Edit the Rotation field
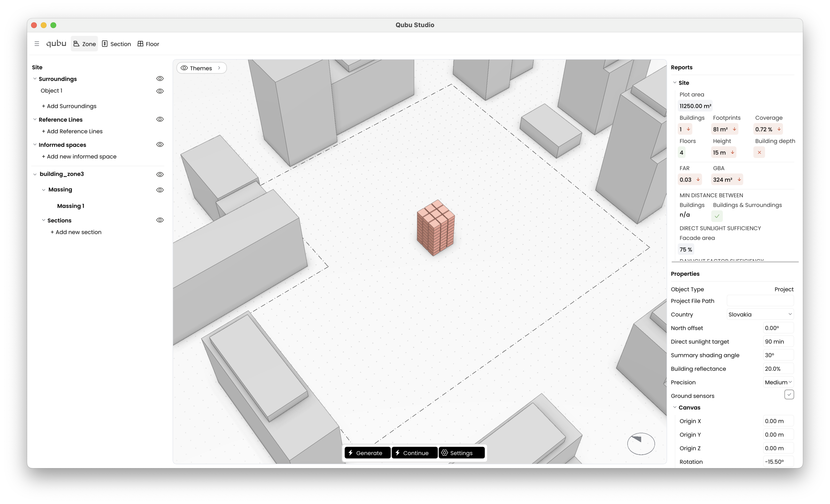 click(778, 462)
